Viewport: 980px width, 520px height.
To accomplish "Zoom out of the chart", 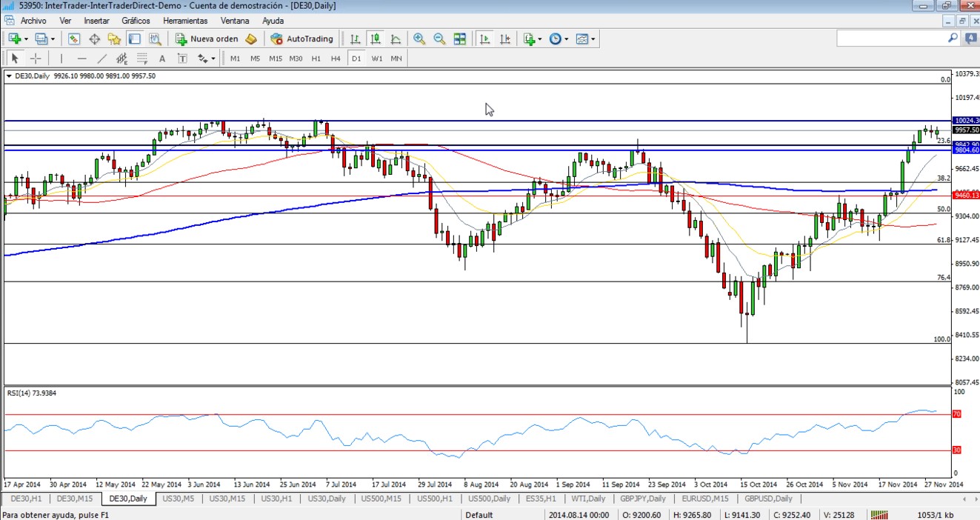I will click(439, 39).
